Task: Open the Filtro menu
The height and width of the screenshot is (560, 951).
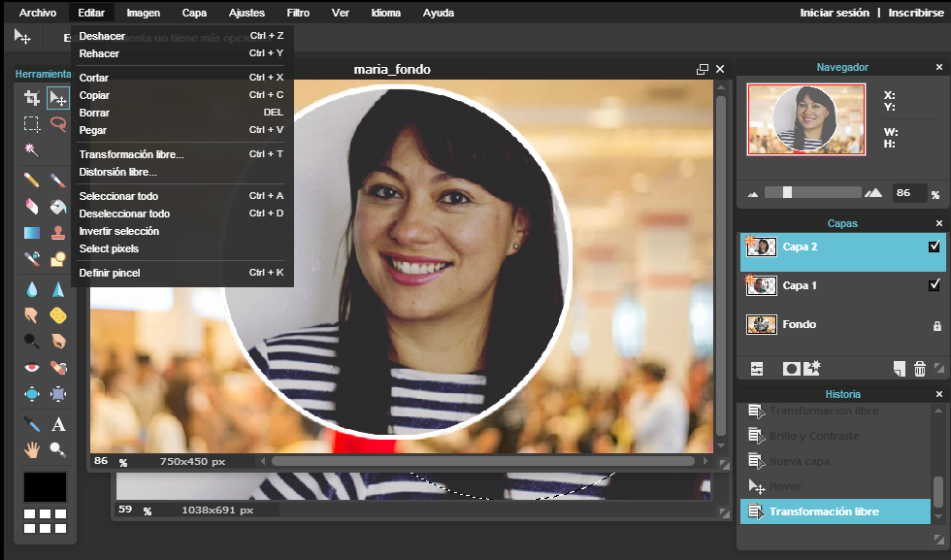Action: [298, 13]
